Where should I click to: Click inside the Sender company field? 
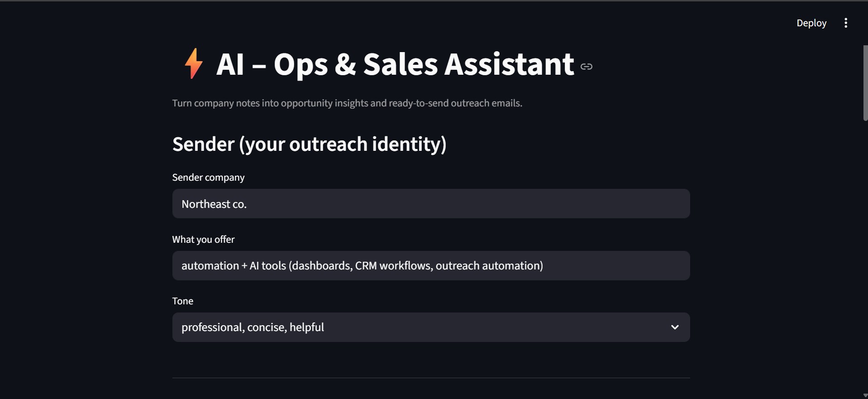[x=430, y=203]
